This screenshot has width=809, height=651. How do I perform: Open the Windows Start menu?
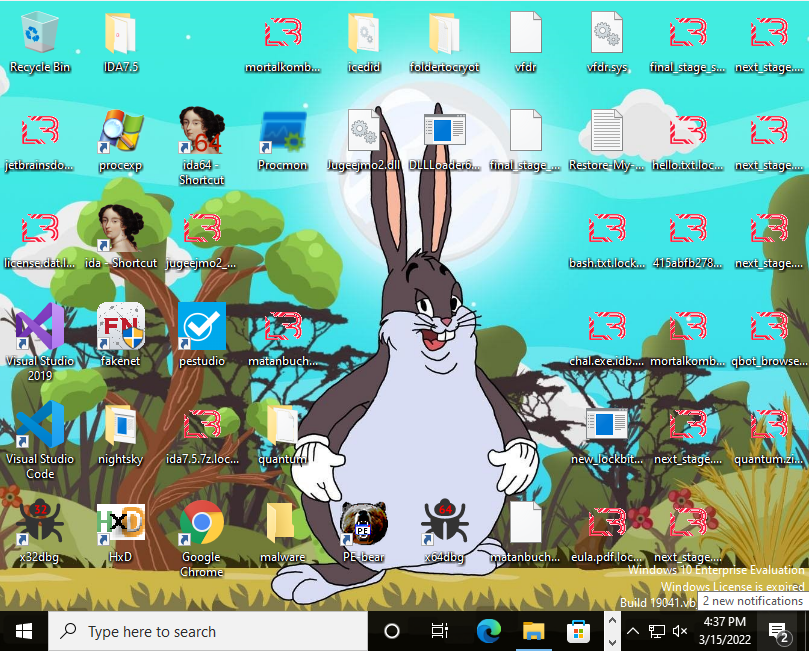(24, 631)
